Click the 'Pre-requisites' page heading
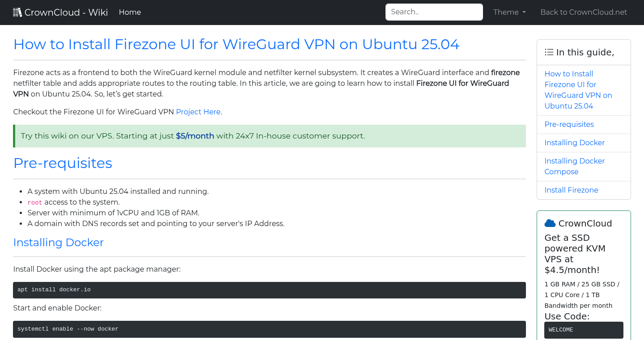 [x=63, y=163]
